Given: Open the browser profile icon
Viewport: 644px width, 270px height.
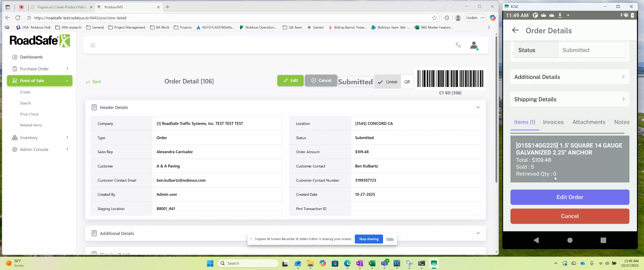Looking at the screenshot, I should [x=458, y=18].
